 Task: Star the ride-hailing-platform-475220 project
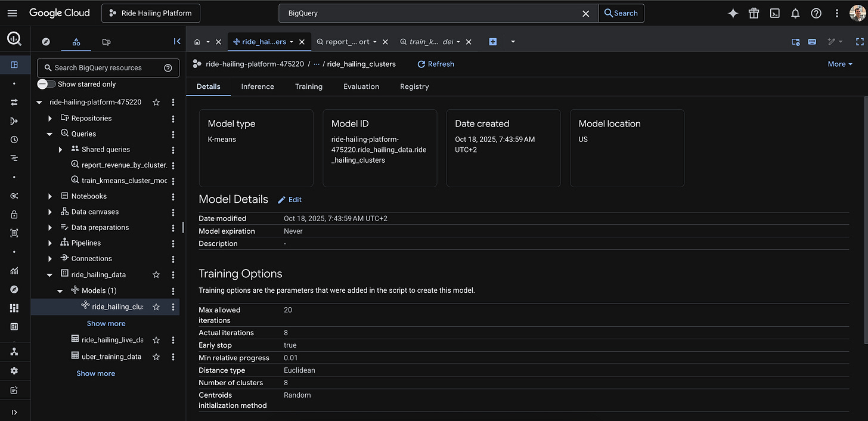[156, 102]
